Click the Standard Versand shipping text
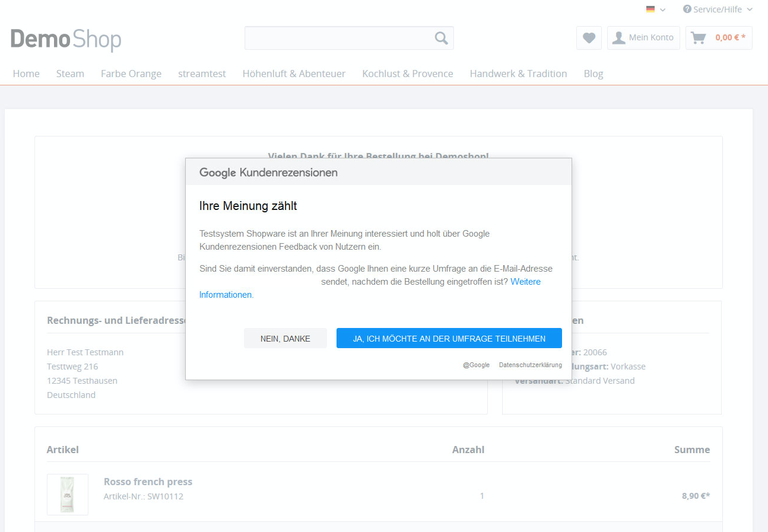Screen dimensions: 768x532 [x=599, y=381]
